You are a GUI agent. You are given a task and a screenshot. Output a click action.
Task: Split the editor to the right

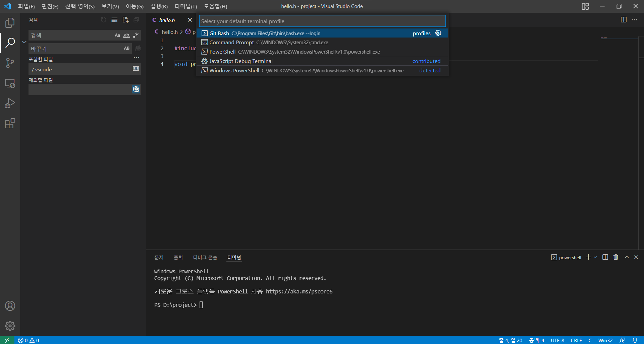click(x=624, y=20)
